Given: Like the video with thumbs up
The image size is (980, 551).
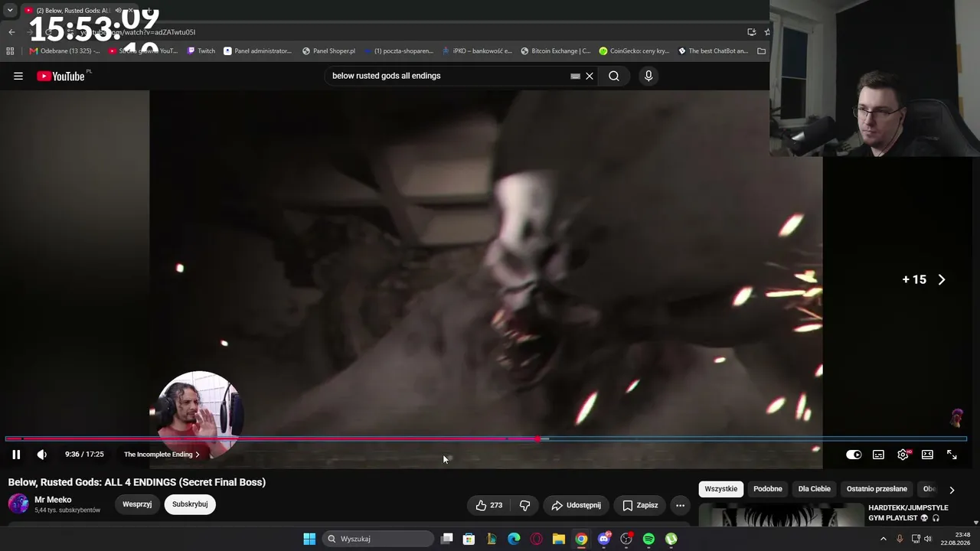Looking at the screenshot, I should click(489, 505).
